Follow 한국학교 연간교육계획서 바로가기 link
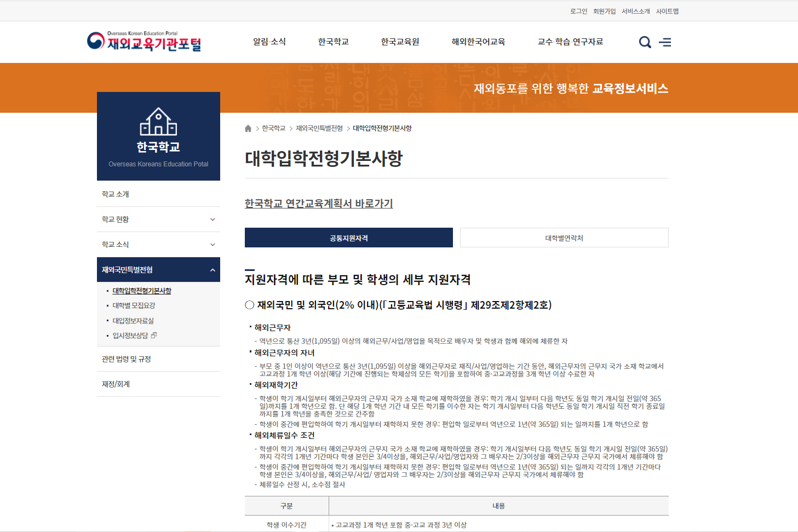This screenshot has width=798, height=532. [x=319, y=204]
